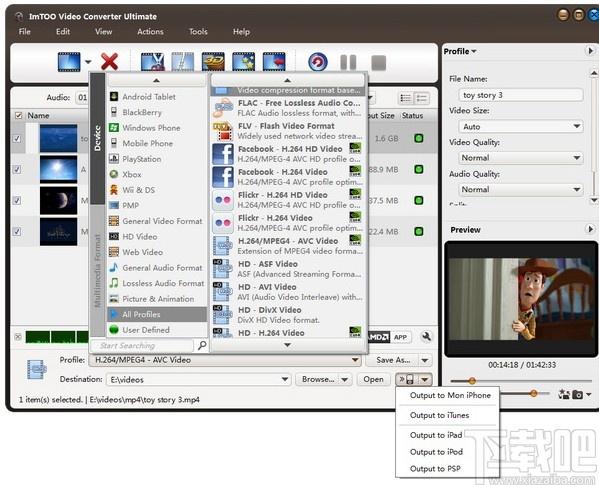Expand the Save As arrow
The image size is (599, 485).
tap(425, 360)
